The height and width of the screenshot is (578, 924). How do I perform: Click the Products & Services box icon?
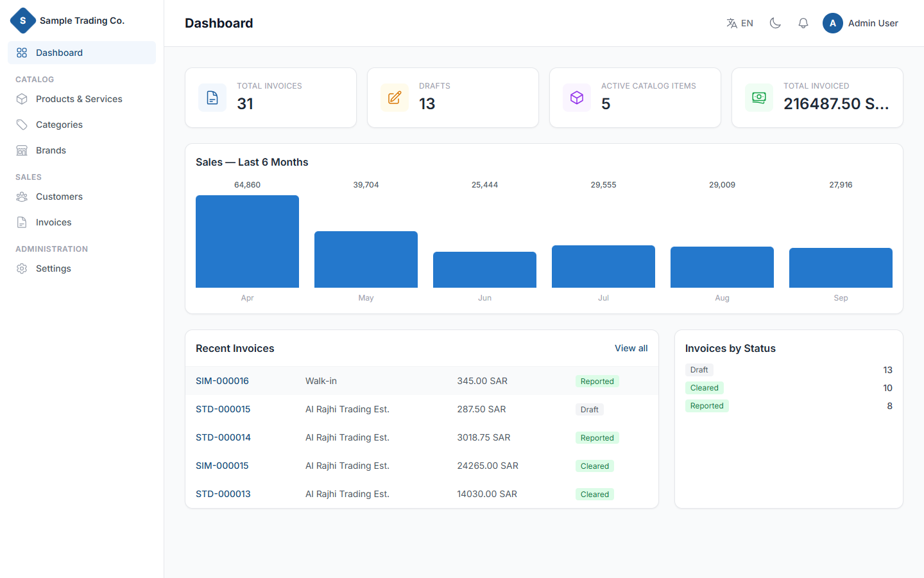tap(22, 99)
